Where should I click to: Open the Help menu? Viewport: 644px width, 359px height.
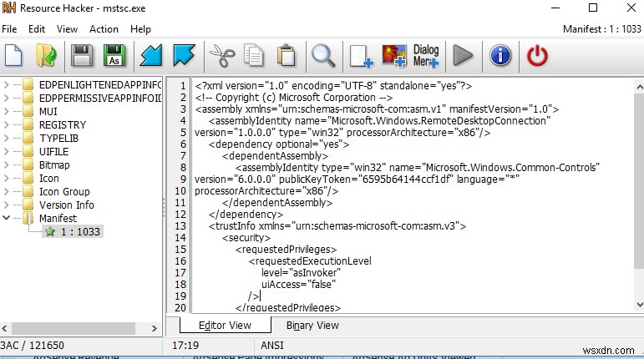[x=140, y=29]
